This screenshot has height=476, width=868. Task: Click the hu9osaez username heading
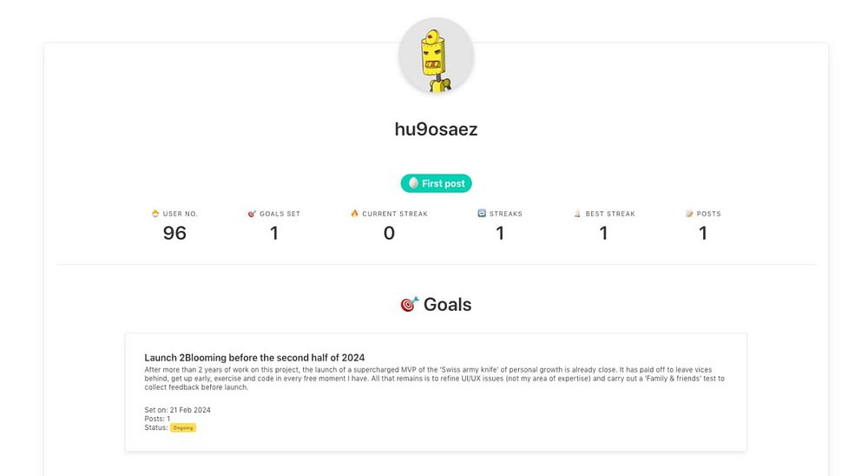point(436,129)
